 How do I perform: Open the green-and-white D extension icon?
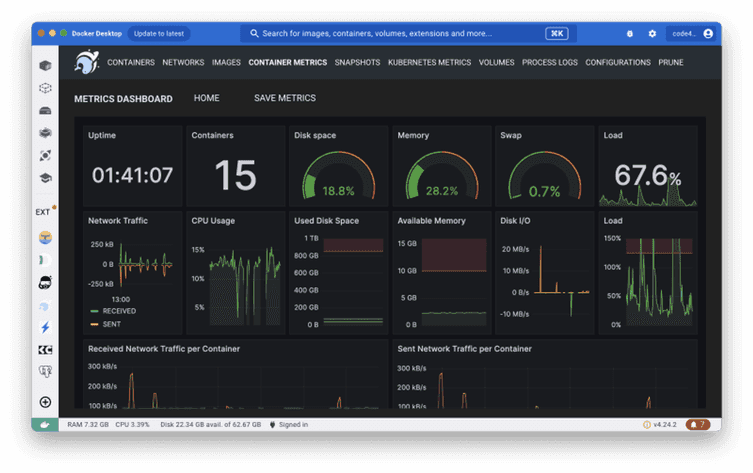tap(45, 260)
